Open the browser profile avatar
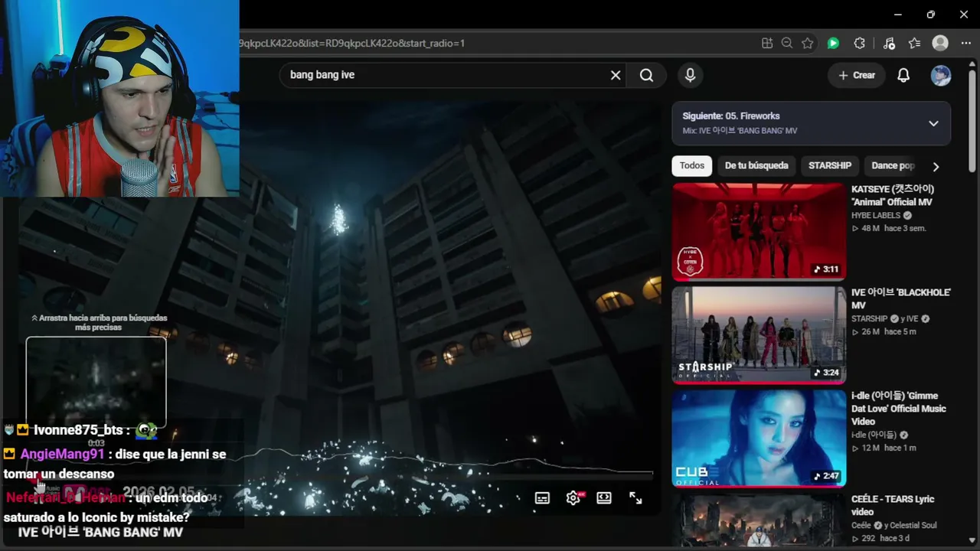 [x=940, y=44]
